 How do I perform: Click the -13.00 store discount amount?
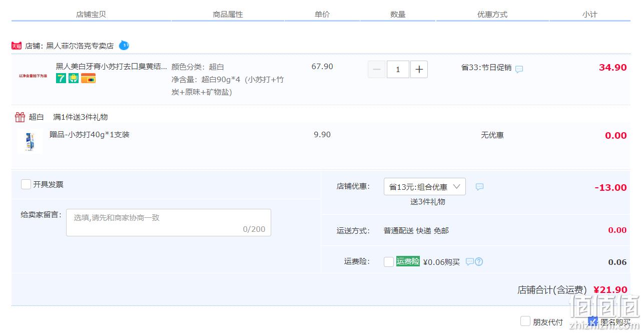point(611,187)
